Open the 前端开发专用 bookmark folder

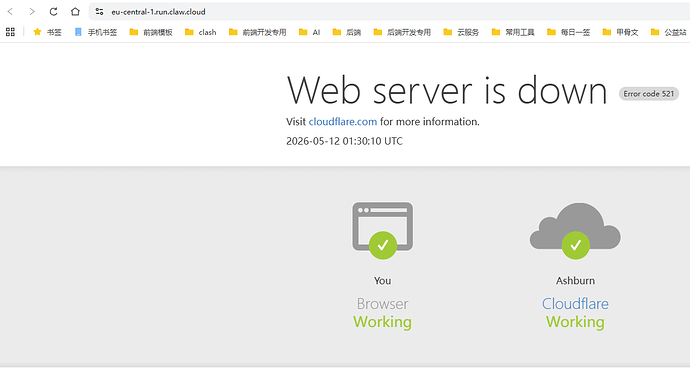click(258, 32)
